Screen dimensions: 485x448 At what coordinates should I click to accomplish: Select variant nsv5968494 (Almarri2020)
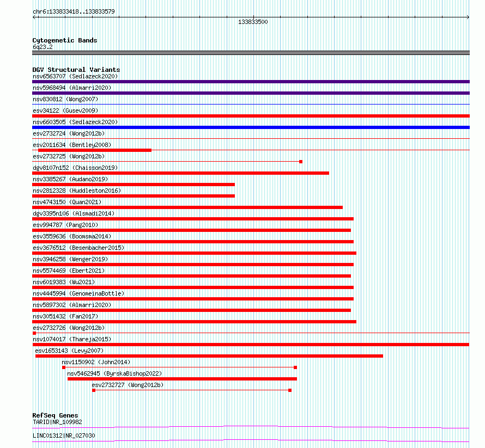72,88
